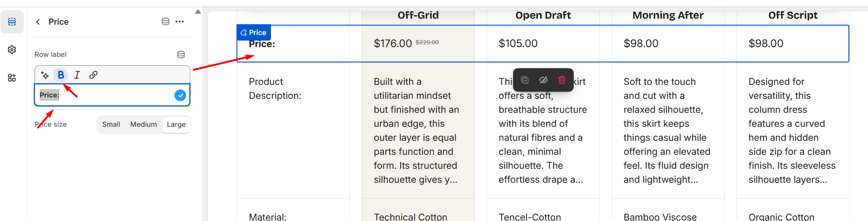868x221 pixels.
Task: Click the blue checkmark in Row label field
Action: point(180,95)
